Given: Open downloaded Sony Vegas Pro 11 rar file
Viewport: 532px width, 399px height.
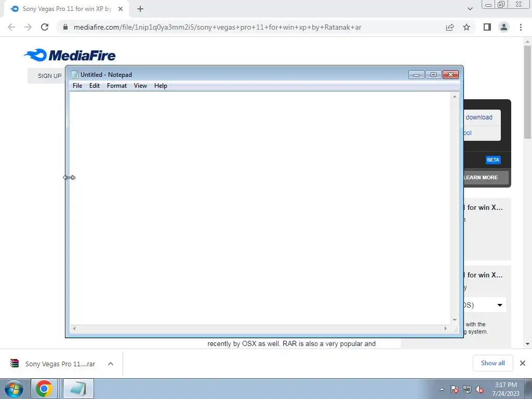Looking at the screenshot, I should click(60, 364).
